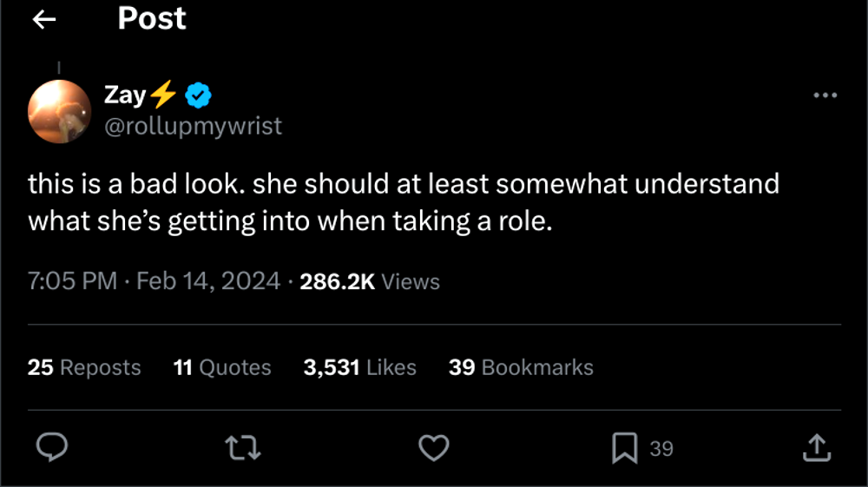
Task: Click the Zay display name
Action: tap(125, 94)
